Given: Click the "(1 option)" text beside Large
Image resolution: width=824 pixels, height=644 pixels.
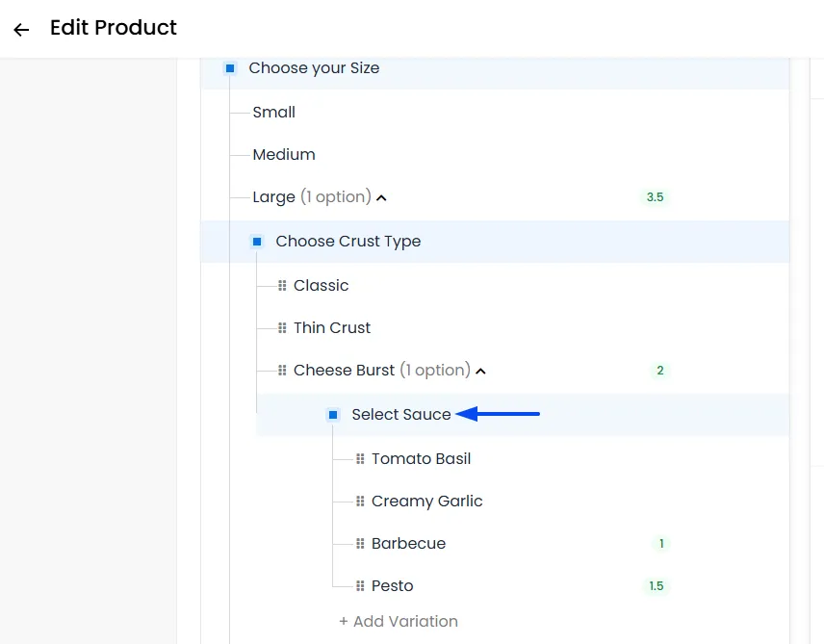Looking at the screenshot, I should pos(336,197).
